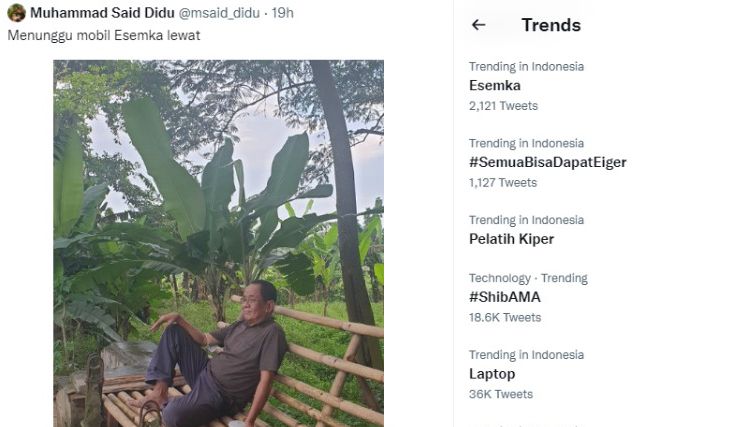The width and height of the screenshot is (756, 427).
Task: Click "Trending in Indonesia" label above Laptop
Action: pos(526,355)
